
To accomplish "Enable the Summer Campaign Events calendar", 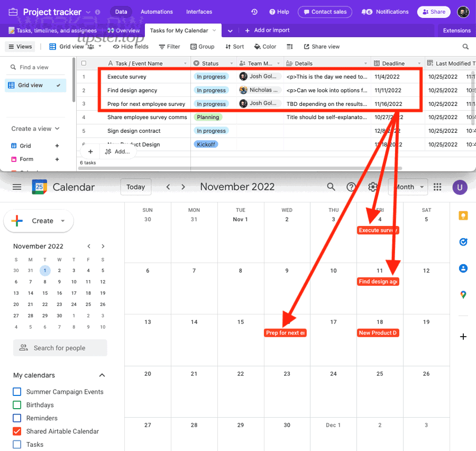I will 16,391.
